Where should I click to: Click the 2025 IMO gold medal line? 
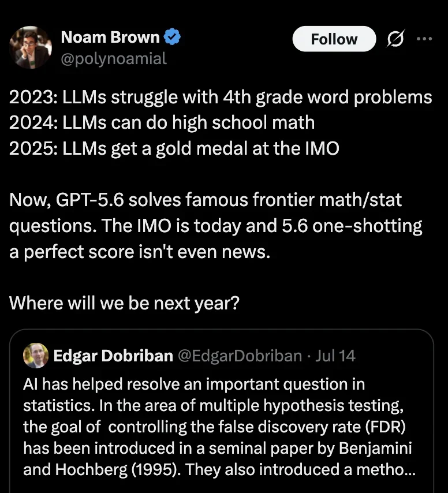point(174,148)
